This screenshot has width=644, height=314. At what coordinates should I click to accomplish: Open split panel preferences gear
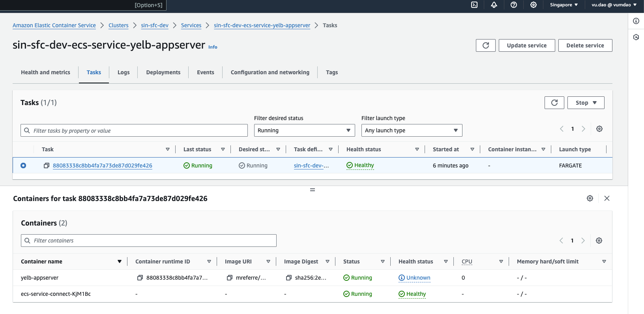(x=590, y=198)
